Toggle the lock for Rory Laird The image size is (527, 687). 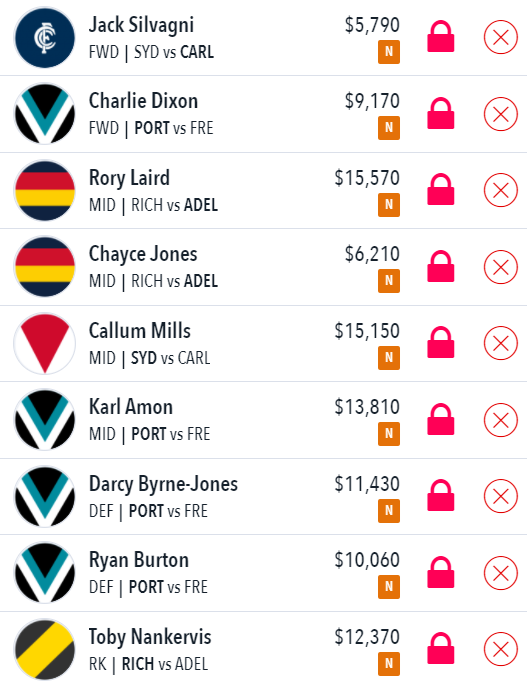point(441,189)
